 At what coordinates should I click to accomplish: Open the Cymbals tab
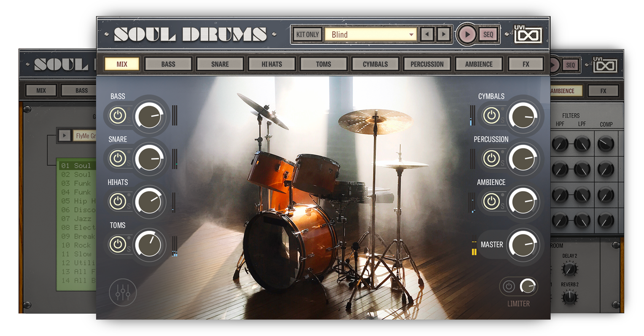coord(375,64)
